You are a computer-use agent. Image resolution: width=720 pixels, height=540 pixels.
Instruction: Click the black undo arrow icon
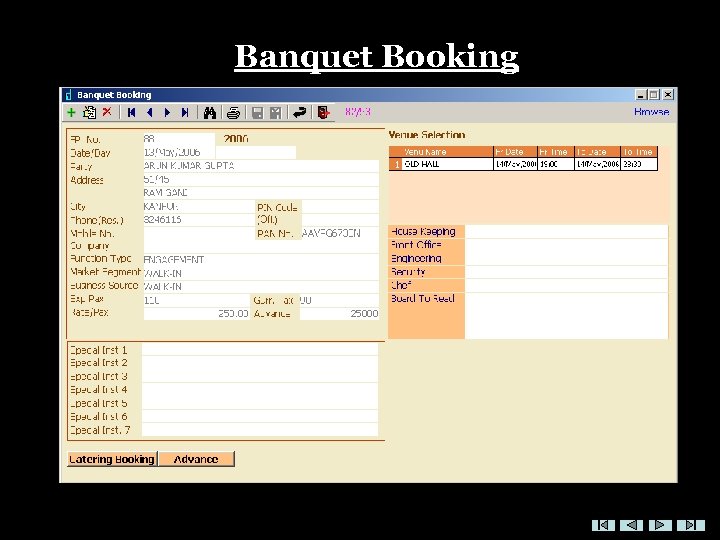pyautogui.click(x=299, y=112)
